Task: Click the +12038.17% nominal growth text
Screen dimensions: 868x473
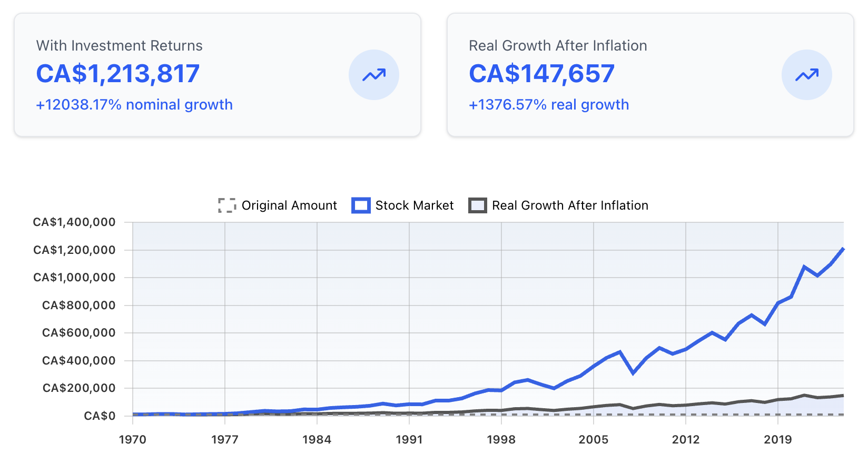Action: 134,105
